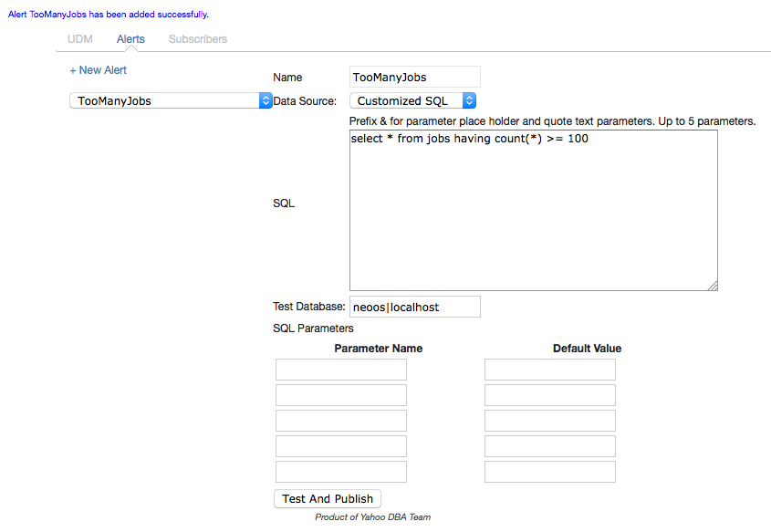Click the first Parameter Name field
The height and width of the screenshot is (532, 771).
tap(341, 370)
